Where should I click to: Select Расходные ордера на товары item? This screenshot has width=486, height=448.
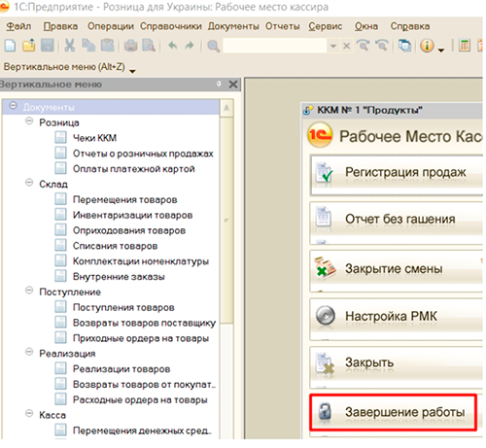point(140,399)
